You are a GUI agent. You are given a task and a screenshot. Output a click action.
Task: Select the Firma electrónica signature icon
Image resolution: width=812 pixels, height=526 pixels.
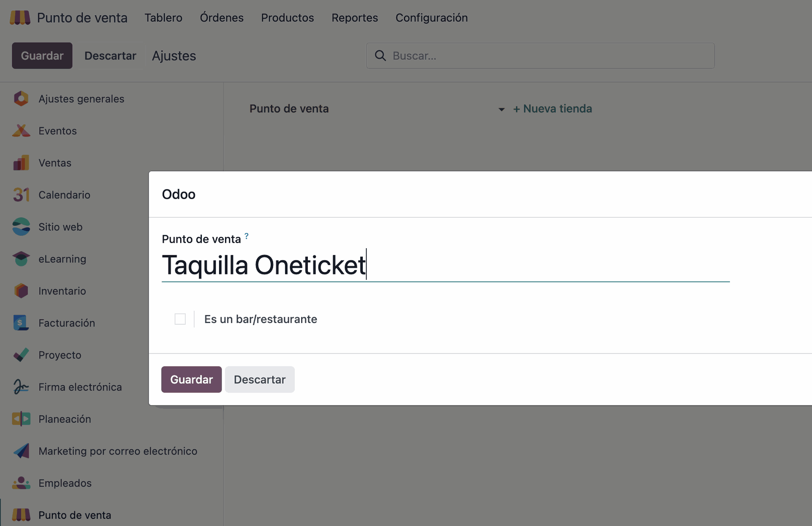pos(21,387)
